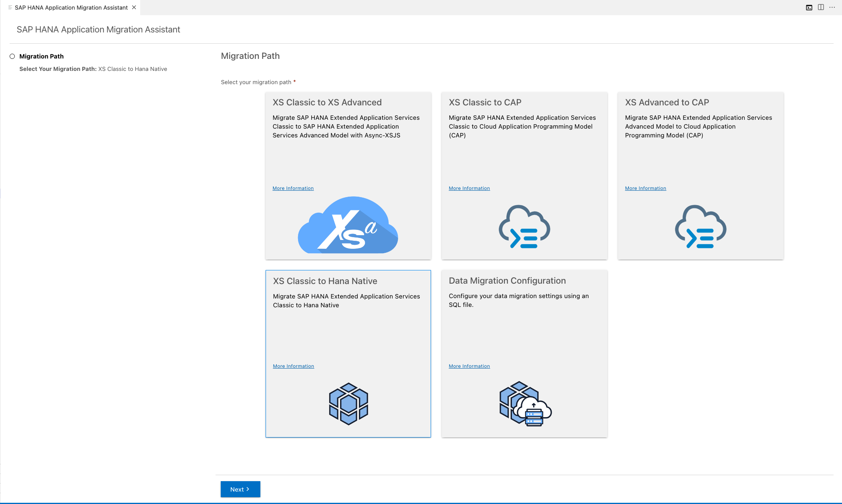Toggle split editor layout icon
The image size is (842, 504).
point(821,7)
